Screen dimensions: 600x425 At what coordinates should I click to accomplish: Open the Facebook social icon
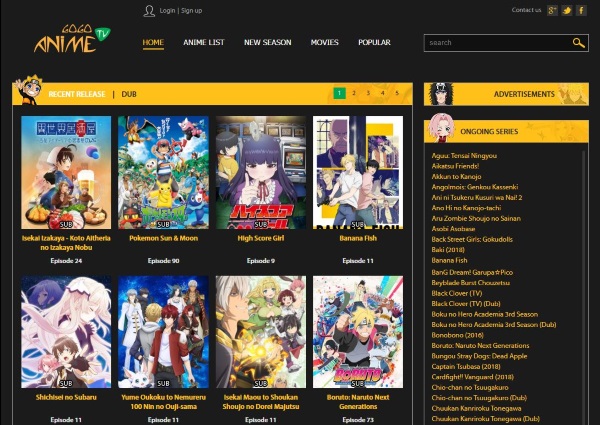581,10
